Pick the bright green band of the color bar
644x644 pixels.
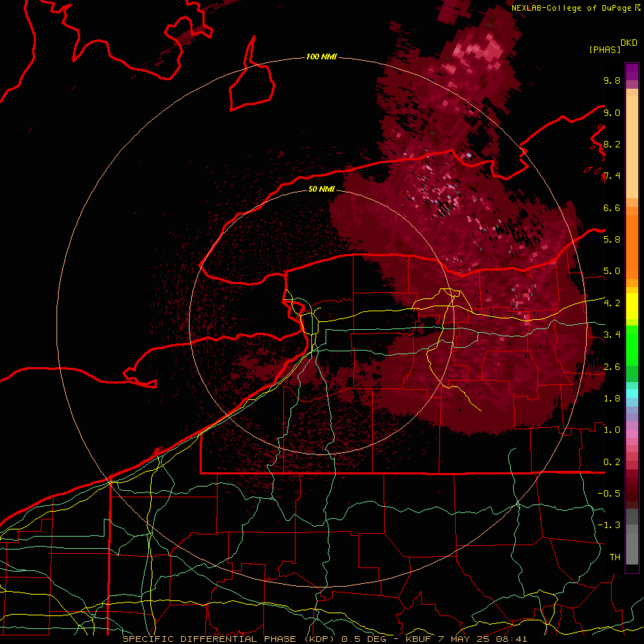632,345
